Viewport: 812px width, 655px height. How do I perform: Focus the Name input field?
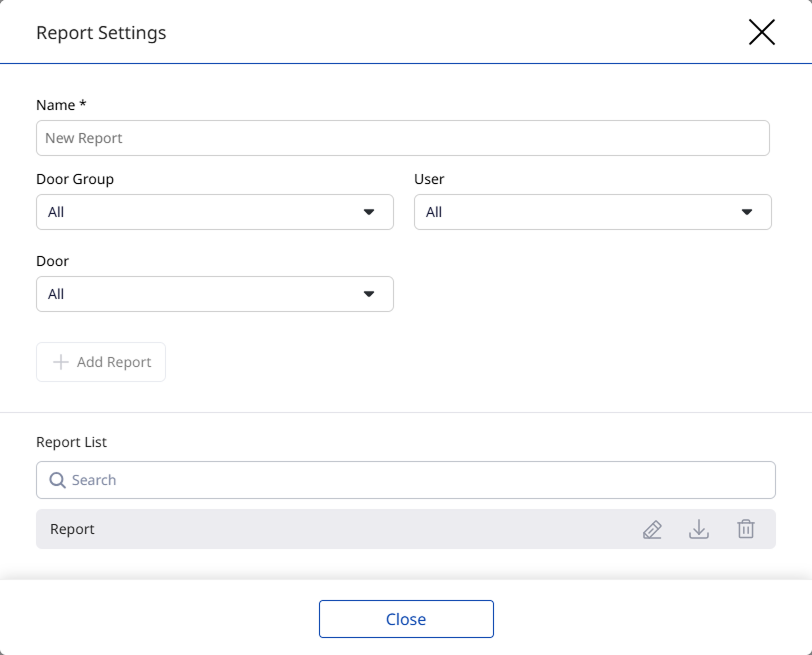pyautogui.click(x=402, y=138)
